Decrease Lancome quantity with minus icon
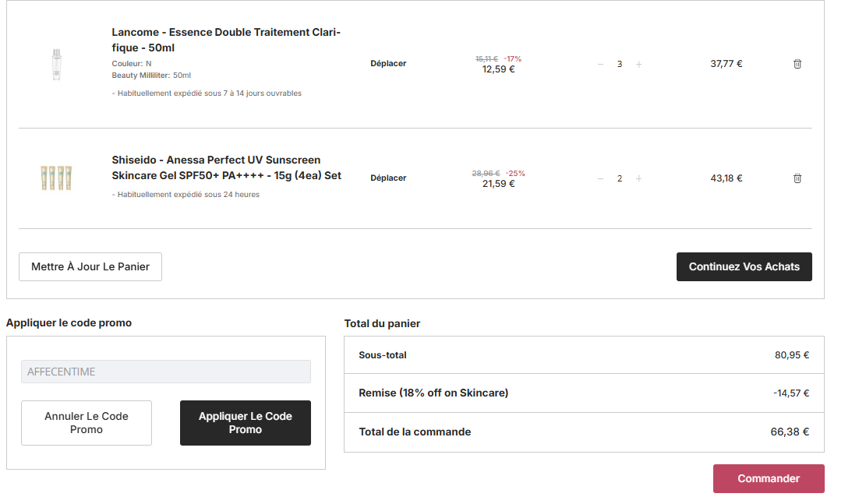Viewport: 859px width, 504px height. click(x=600, y=64)
